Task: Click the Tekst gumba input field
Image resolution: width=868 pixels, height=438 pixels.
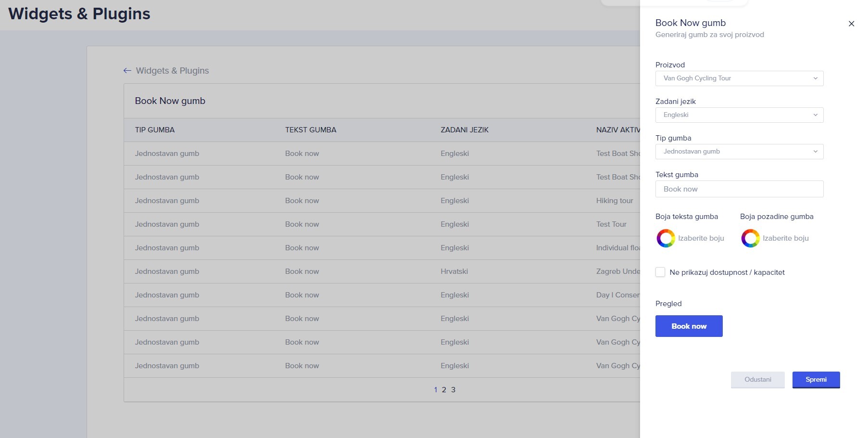Action: click(x=739, y=189)
